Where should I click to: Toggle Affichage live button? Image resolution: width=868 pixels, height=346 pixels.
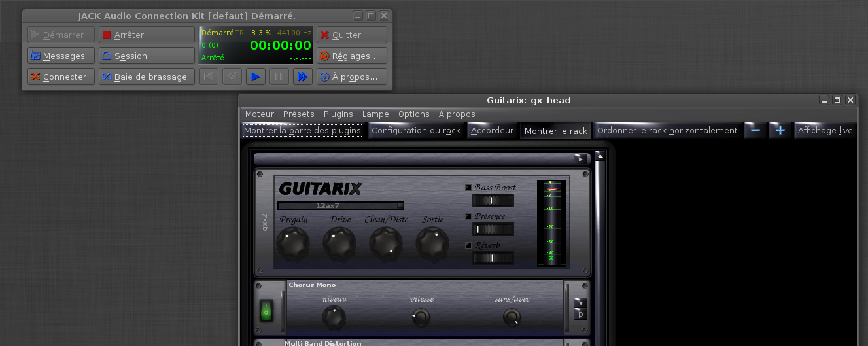pyautogui.click(x=825, y=130)
